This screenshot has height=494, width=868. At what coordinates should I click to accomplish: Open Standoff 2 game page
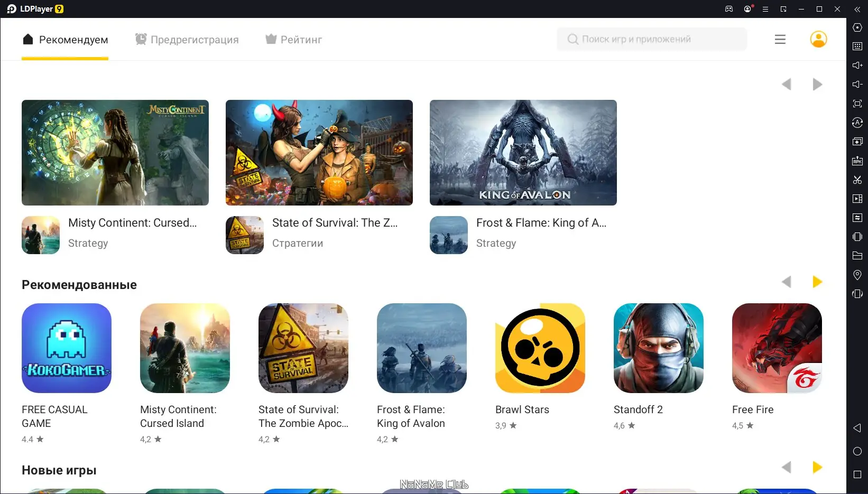(659, 348)
